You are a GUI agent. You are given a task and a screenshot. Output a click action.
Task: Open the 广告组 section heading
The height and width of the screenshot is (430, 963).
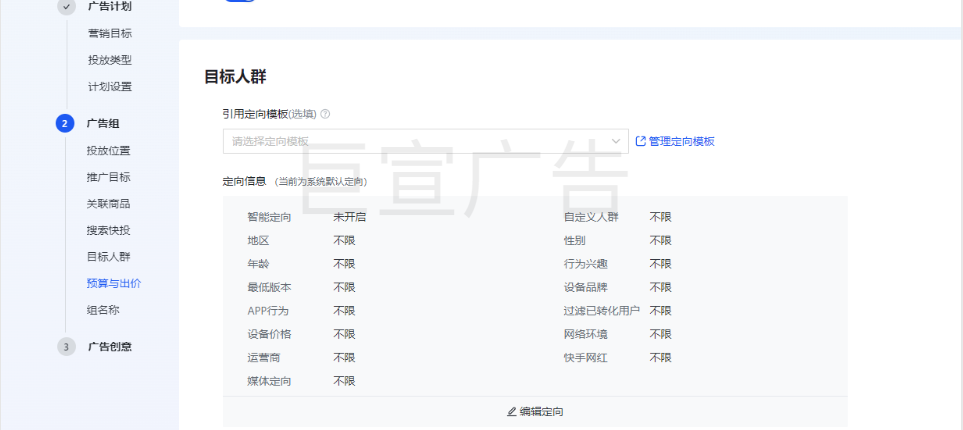click(103, 123)
